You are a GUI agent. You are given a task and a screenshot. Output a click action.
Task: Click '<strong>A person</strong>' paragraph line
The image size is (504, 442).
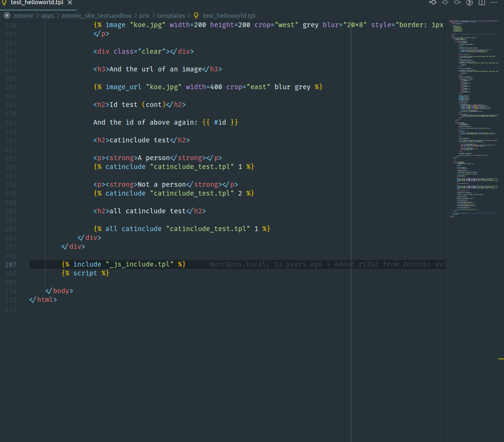point(157,158)
